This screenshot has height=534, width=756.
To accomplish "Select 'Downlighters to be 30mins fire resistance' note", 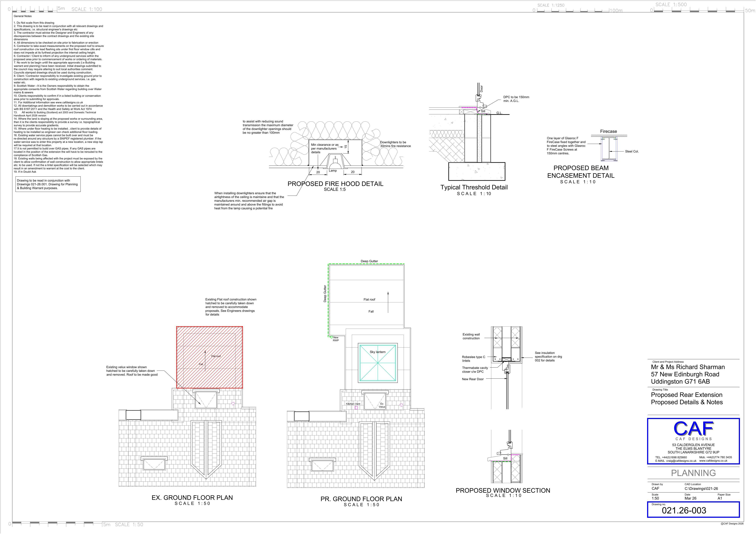I will click(x=396, y=144).
